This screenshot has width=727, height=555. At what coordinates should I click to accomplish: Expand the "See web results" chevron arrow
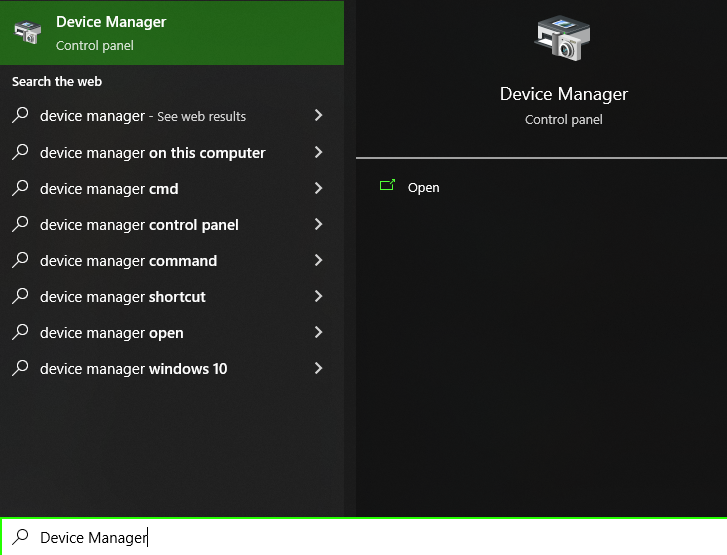point(318,116)
